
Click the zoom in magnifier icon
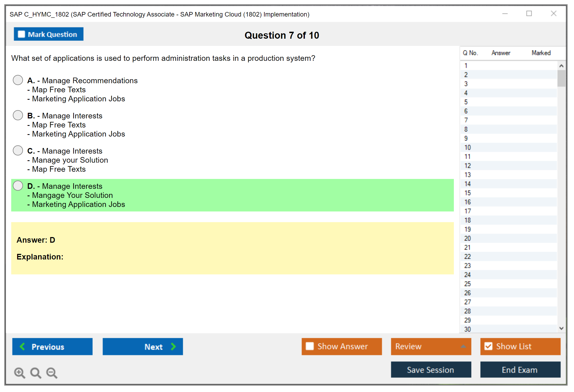19,373
